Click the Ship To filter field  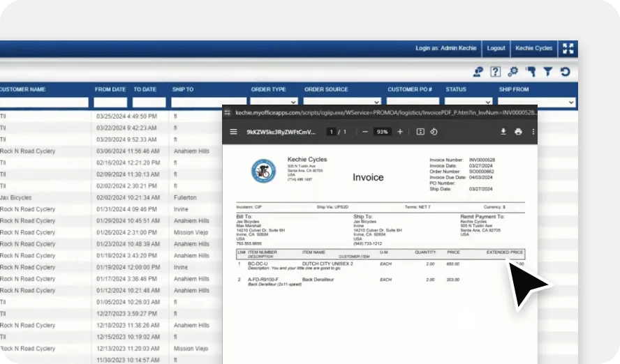click(208, 103)
